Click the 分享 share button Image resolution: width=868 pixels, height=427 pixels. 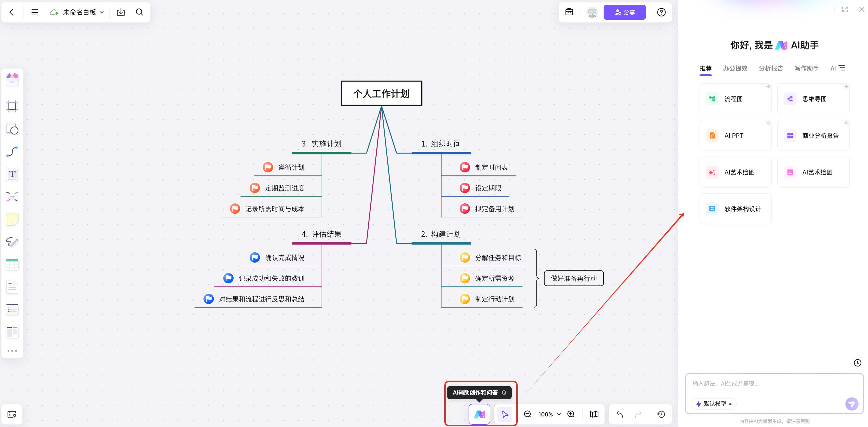624,12
